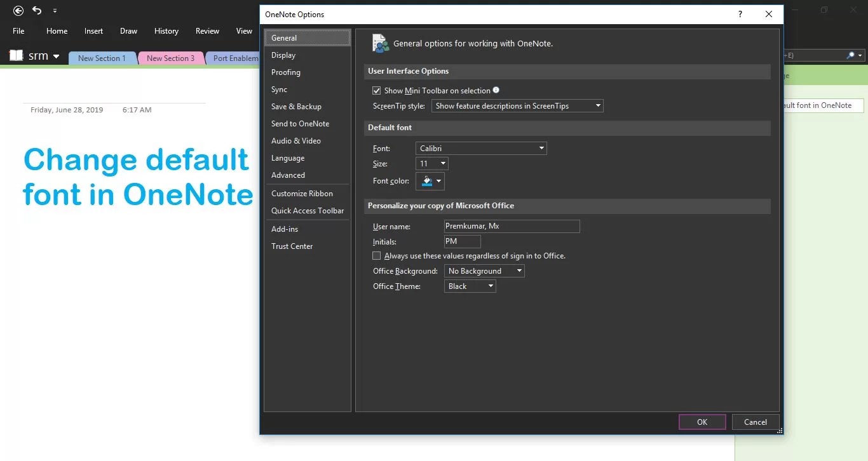Open the Draw ribbon tab
This screenshot has height=461, width=868.
tap(129, 31)
